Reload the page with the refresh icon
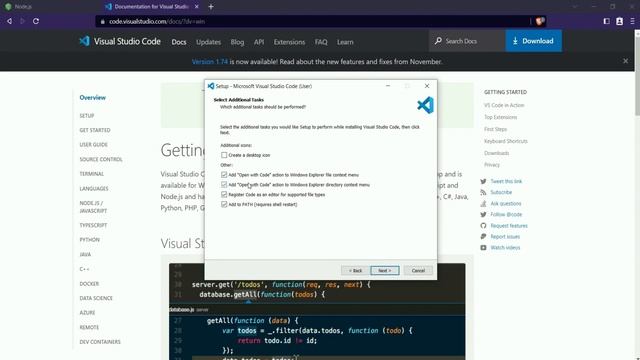 click(36, 21)
